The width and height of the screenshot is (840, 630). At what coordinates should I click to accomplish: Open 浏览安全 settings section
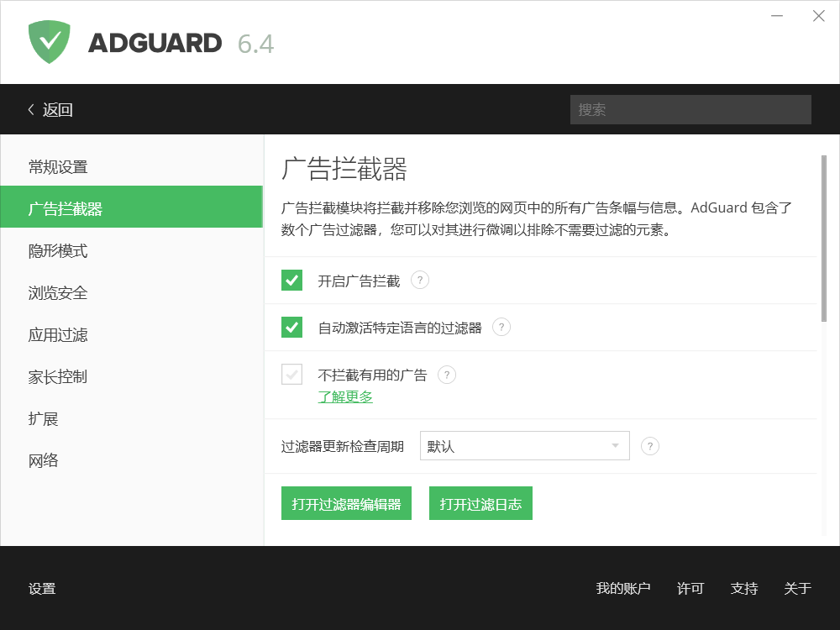132,292
